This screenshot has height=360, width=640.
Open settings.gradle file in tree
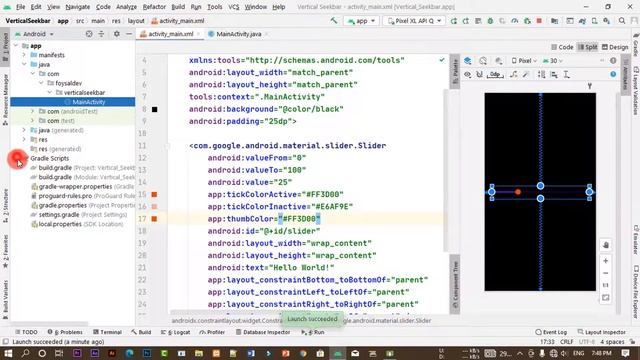pos(80,215)
